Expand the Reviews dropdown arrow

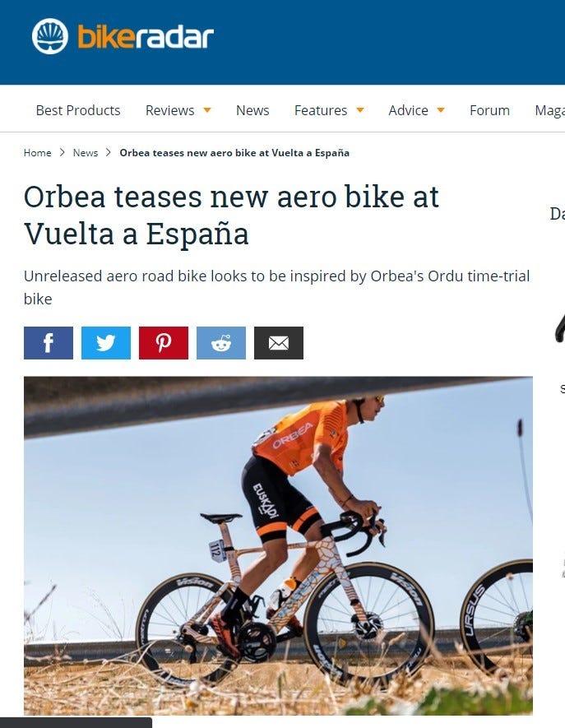(x=207, y=110)
